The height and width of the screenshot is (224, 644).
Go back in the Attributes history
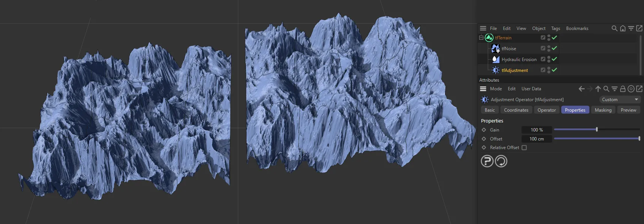(x=581, y=89)
